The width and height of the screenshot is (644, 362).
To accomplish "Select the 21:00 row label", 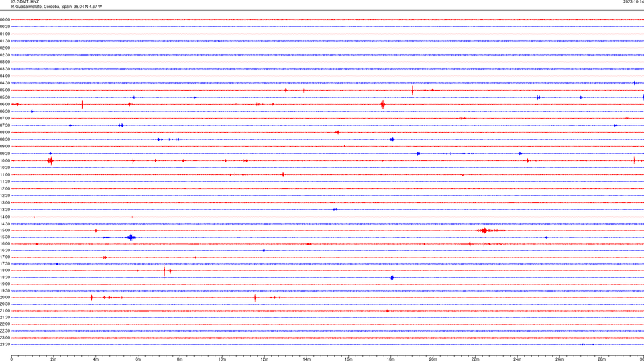I will (5, 311).
